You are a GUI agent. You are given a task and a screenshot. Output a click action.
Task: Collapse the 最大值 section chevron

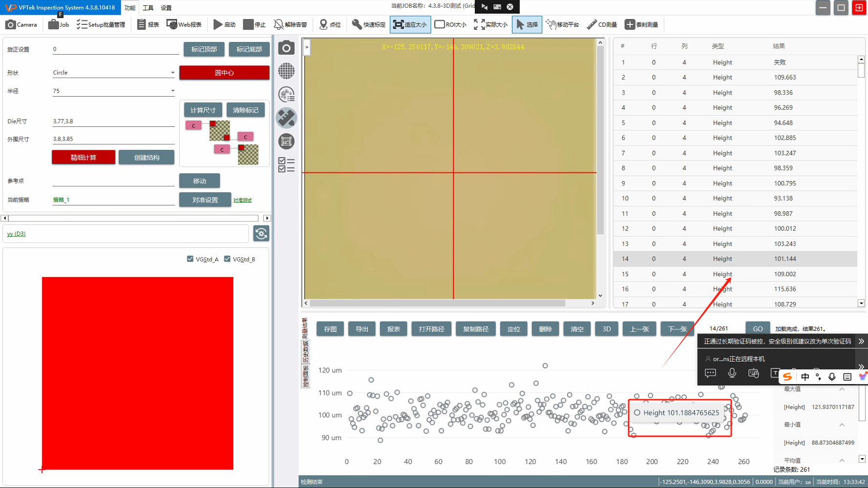(842, 389)
